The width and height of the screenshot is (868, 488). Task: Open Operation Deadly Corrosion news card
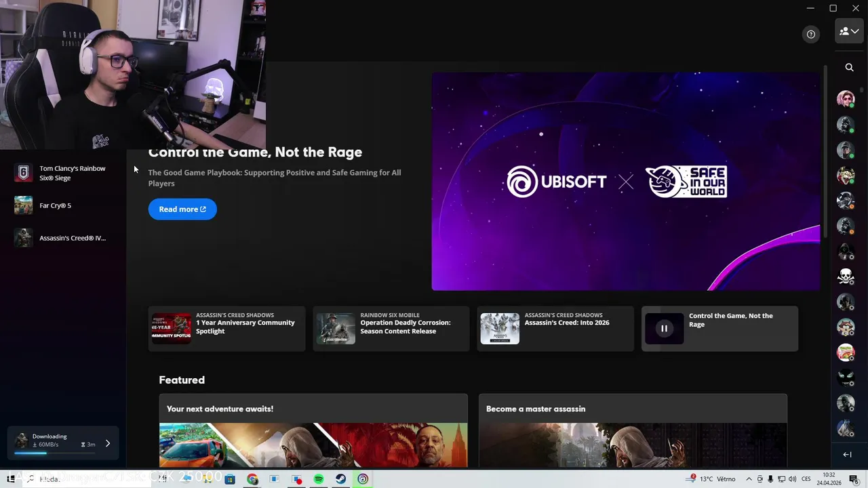(x=391, y=329)
